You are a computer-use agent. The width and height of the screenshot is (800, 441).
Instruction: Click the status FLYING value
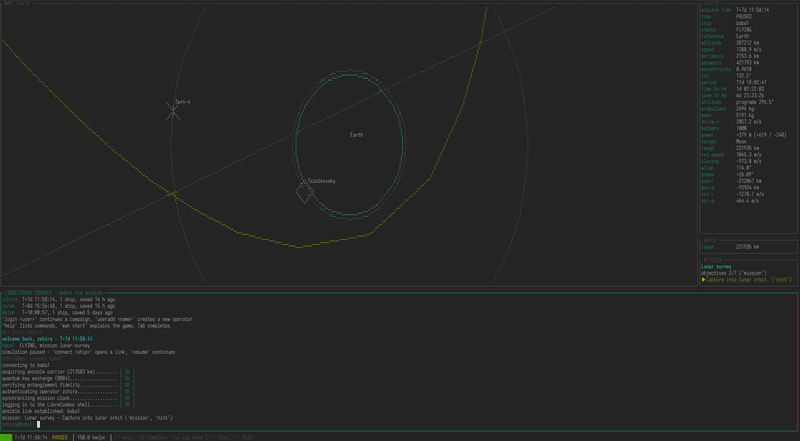[x=743, y=30]
